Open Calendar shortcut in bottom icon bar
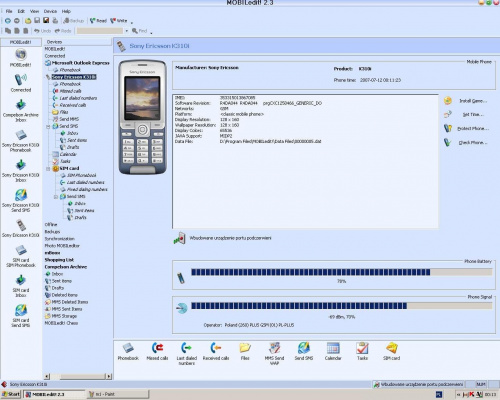Image resolution: width=500 pixels, height=400 pixels. pos(333,352)
